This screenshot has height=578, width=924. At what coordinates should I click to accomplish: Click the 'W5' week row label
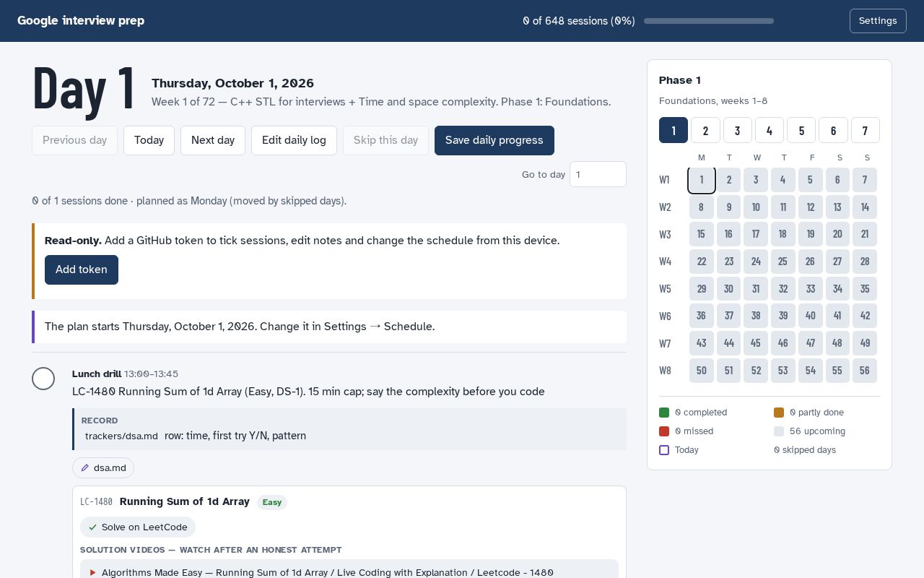[x=665, y=289]
